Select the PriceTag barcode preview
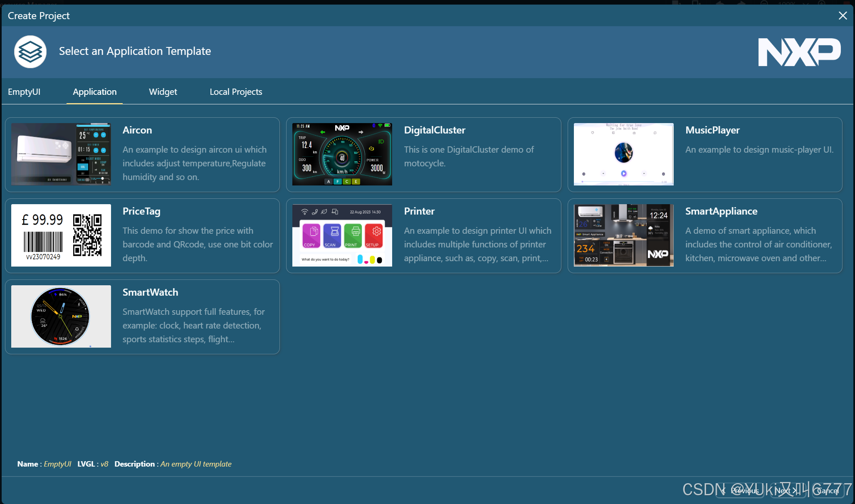Viewport: 855px width, 504px height. point(61,235)
